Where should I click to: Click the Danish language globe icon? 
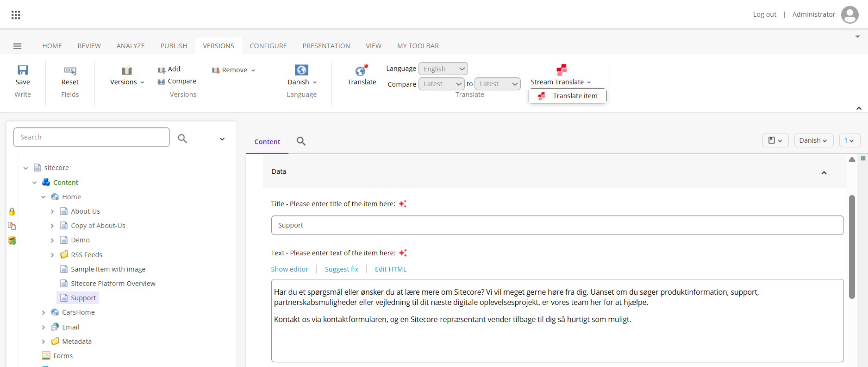click(301, 70)
